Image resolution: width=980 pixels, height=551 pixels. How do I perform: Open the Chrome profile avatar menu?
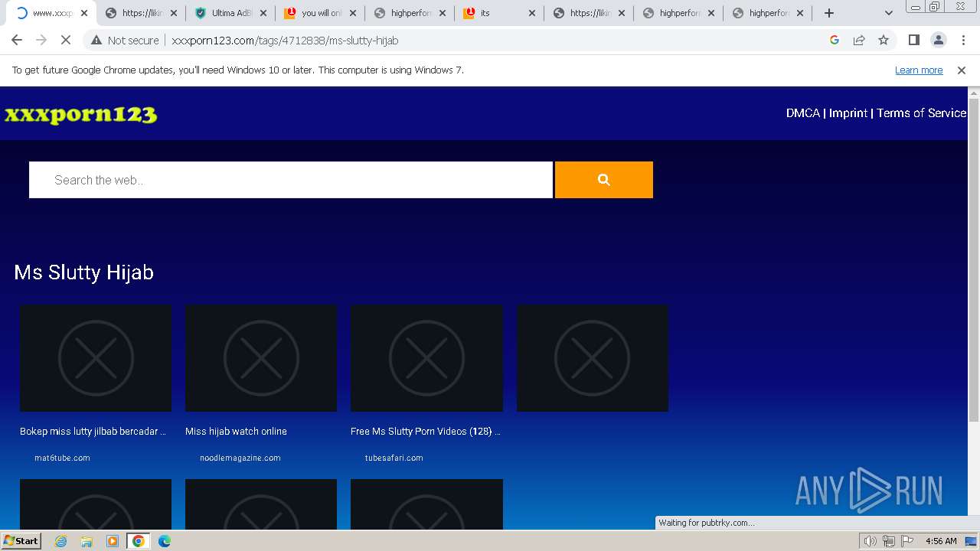tap(938, 40)
